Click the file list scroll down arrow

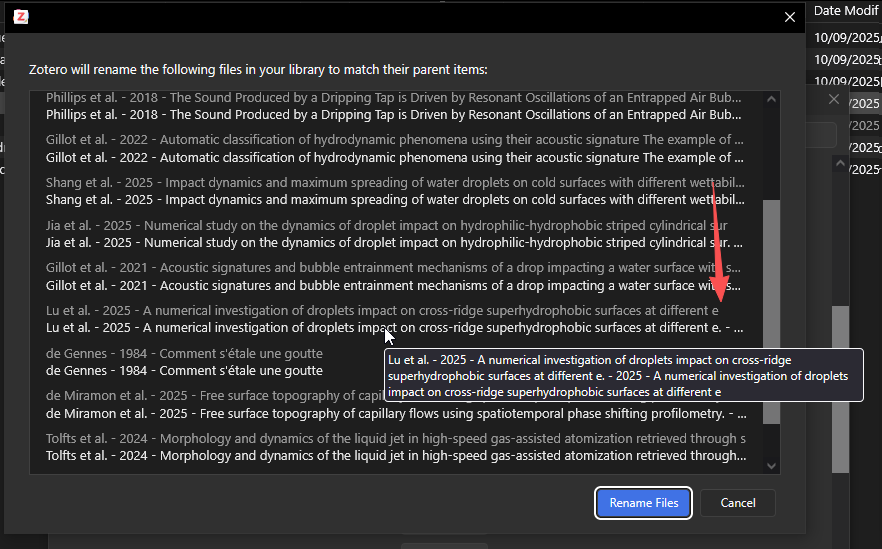(771, 466)
